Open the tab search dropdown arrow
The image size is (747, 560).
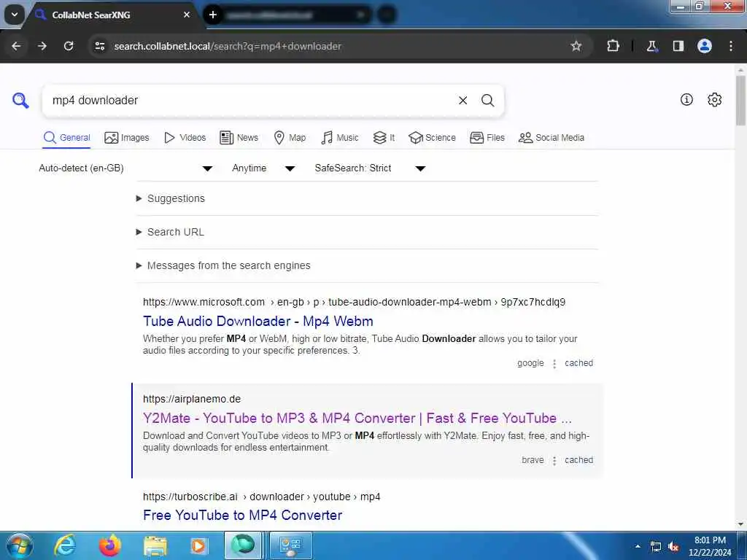click(15, 15)
